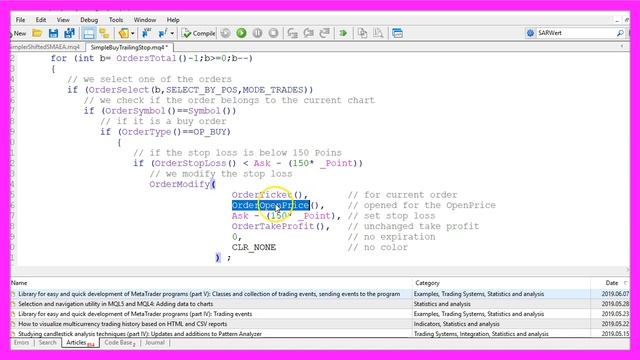Open the View menu

coord(63,20)
